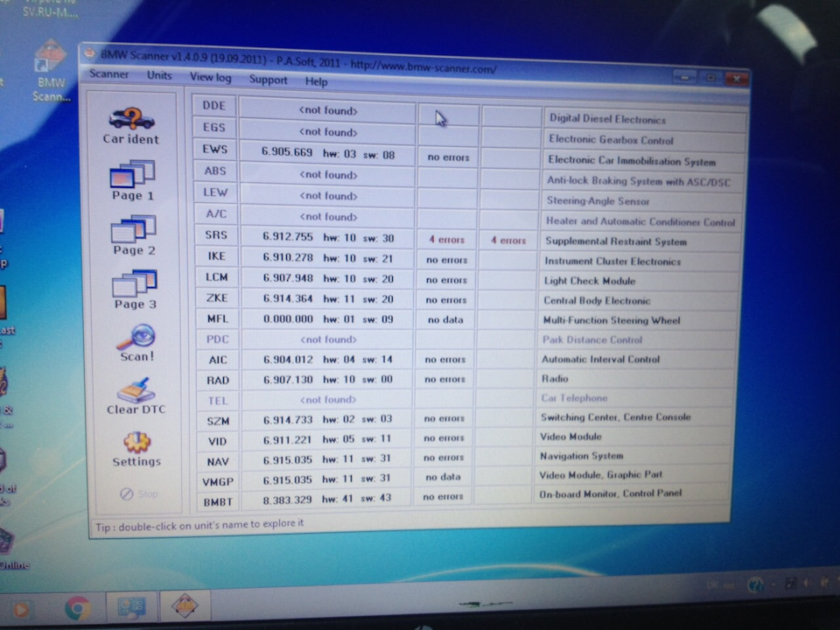
Task: Click the 'Electronic Car Immobilisation System' description
Action: click(x=632, y=161)
